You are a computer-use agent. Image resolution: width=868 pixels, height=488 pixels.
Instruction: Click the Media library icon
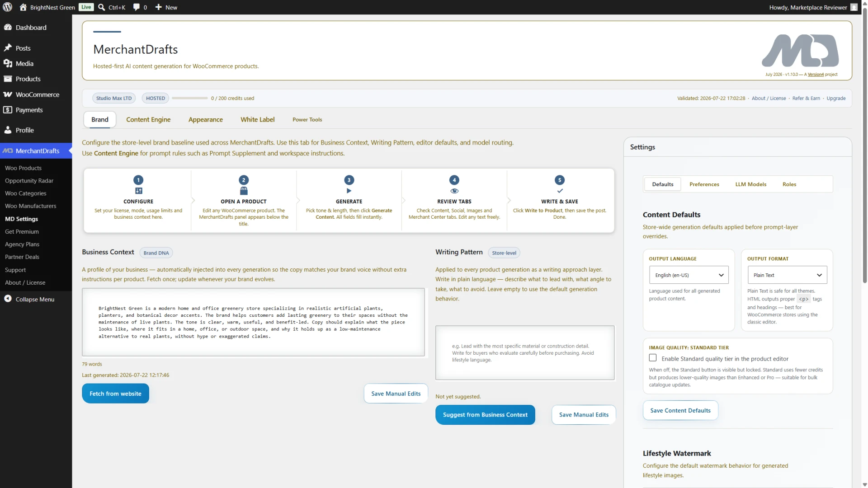[8, 63]
